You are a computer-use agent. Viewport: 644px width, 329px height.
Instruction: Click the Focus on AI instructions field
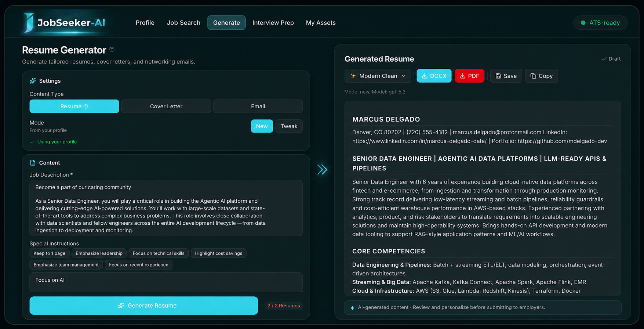[x=166, y=282]
